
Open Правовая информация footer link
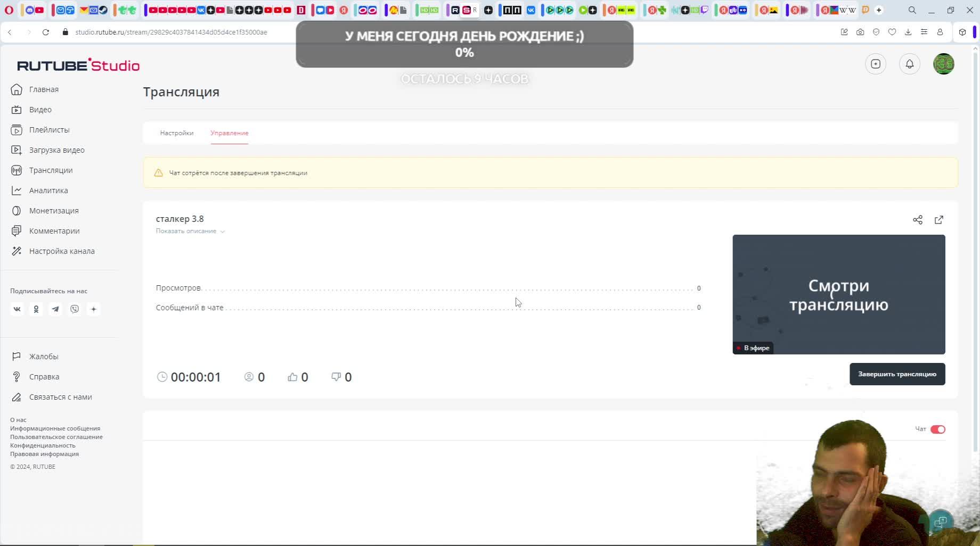[x=44, y=454]
